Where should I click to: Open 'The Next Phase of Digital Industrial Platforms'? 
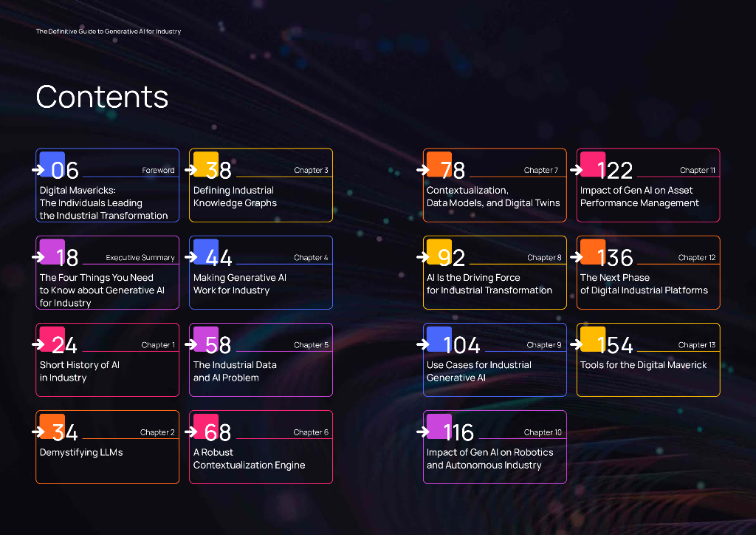tap(644, 284)
